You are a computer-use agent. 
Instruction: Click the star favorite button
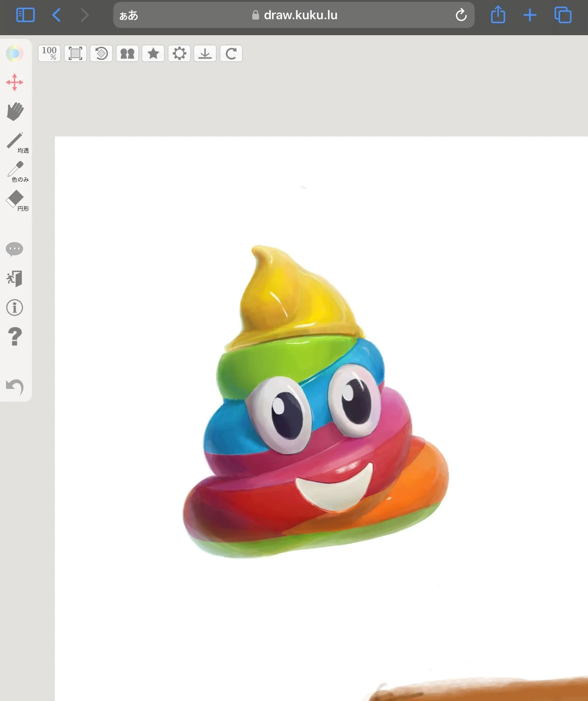tap(153, 53)
